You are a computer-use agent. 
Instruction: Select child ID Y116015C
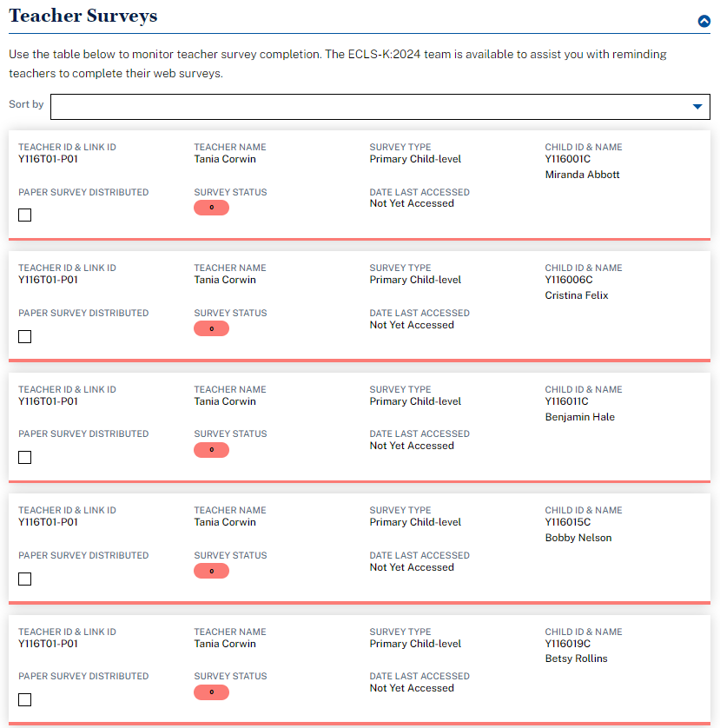click(x=568, y=522)
